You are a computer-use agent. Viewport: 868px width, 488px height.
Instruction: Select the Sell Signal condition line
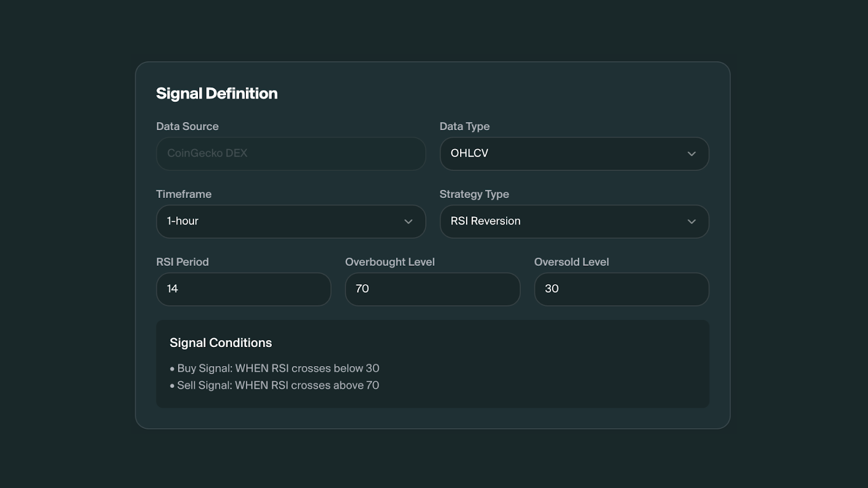click(x=275, y=385)
